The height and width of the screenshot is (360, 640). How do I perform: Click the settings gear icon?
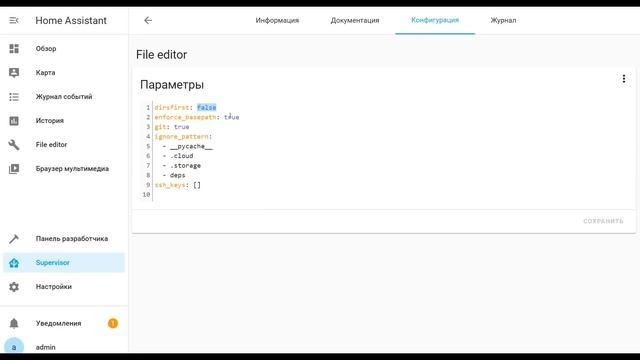(14, 287)
